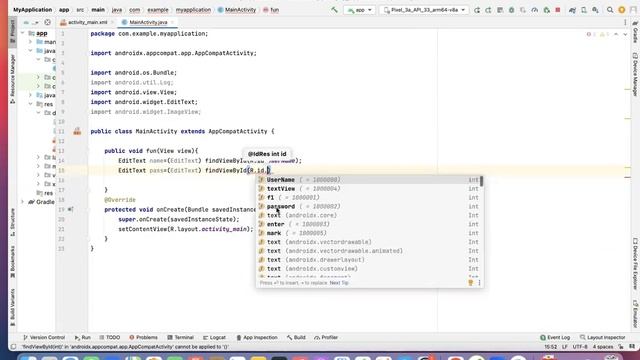
Task: Open the Logcat tool window
Action: 214,338
